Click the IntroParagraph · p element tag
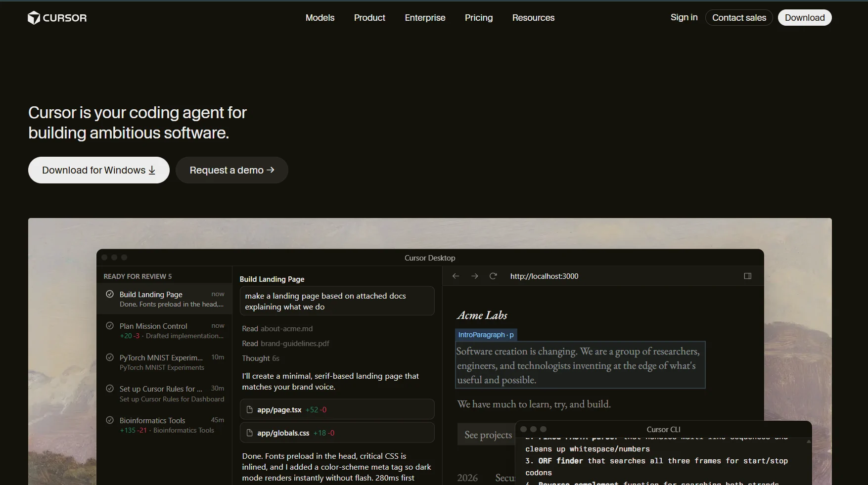Image resolution: width=868 pixels, height=485 pixels. pyautogui.click(x=486, y=335)
